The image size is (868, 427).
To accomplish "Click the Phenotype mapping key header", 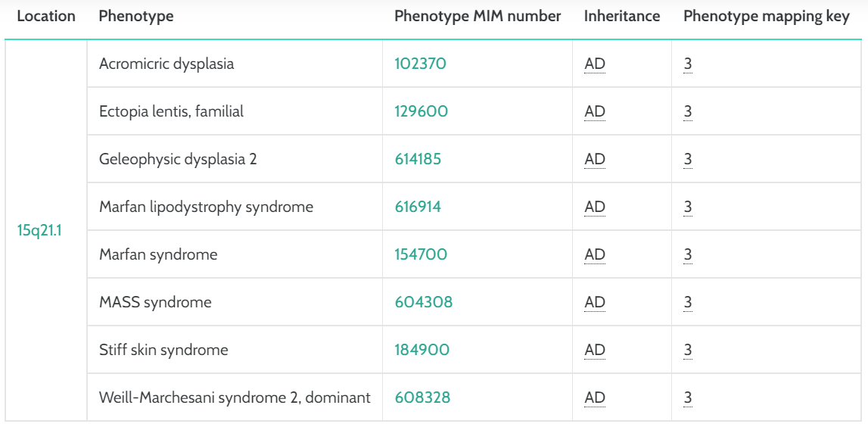I will tap(766, 16).
